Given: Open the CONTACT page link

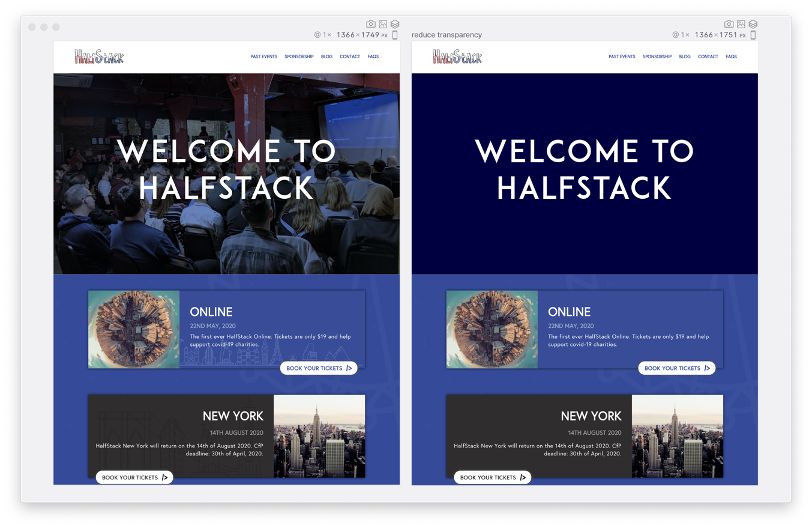Looking at the screenshot, I should pyautogui.click(x=350, y=56).
